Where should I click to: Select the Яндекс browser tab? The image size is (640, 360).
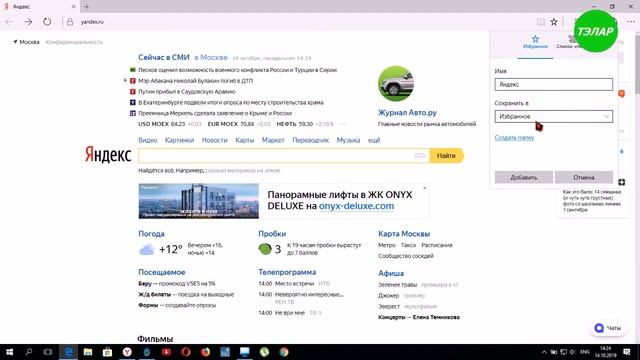[39, 7]
